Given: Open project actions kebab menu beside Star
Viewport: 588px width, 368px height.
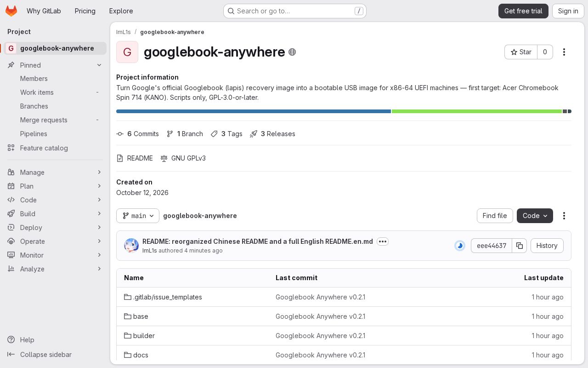Looking at the screenshot, I should coord(564,52).
